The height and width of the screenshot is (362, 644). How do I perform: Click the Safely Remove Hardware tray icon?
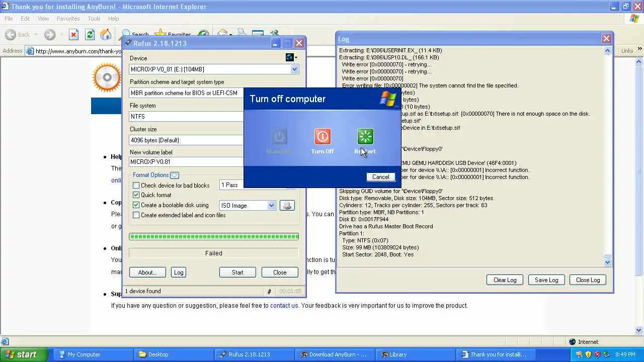point(606,354)
